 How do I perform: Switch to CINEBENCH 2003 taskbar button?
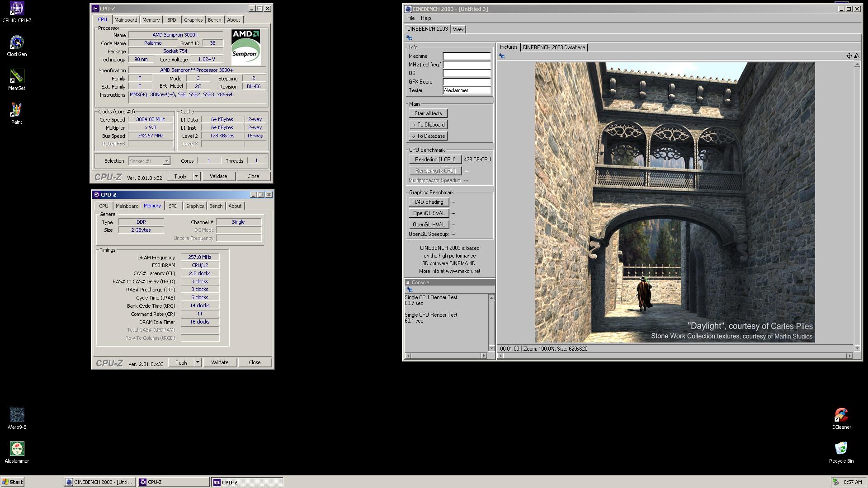(x=99, y=482)
